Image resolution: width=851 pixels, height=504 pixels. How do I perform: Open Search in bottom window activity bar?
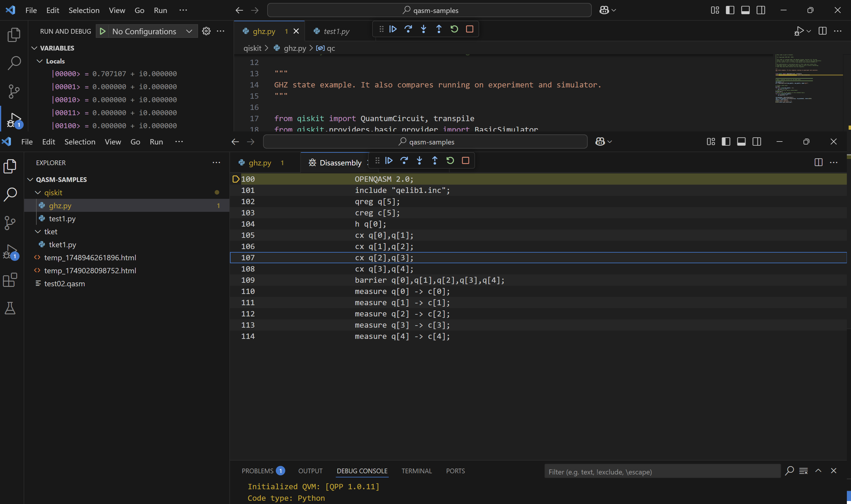(x=10, y=195)
